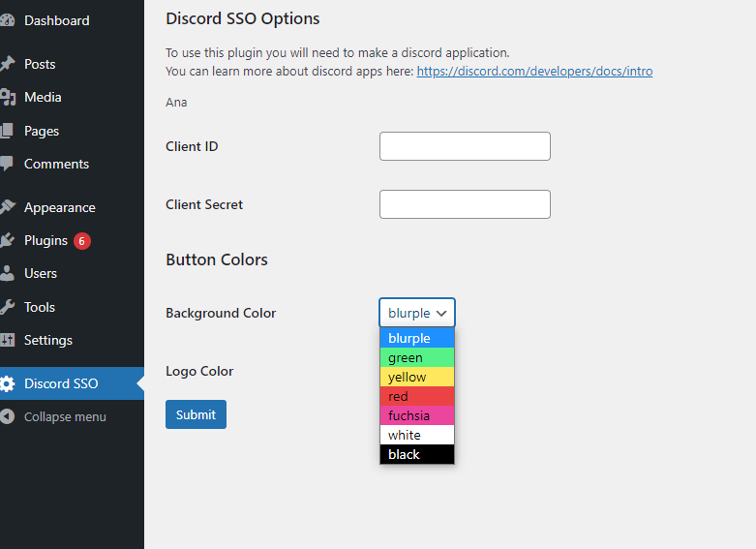Click the Plugins plug icon
The width and height of the screenshot is (756, 549).
click(x=7, y=240)
